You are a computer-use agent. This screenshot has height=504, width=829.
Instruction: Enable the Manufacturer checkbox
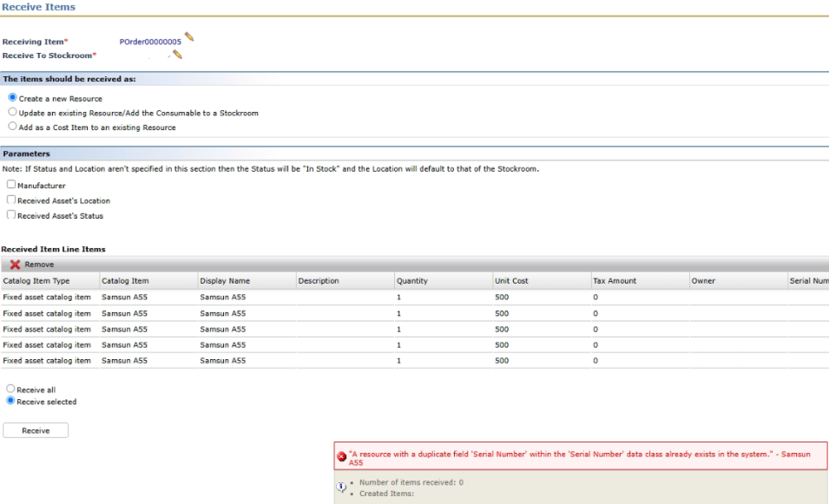click(11, 186)
